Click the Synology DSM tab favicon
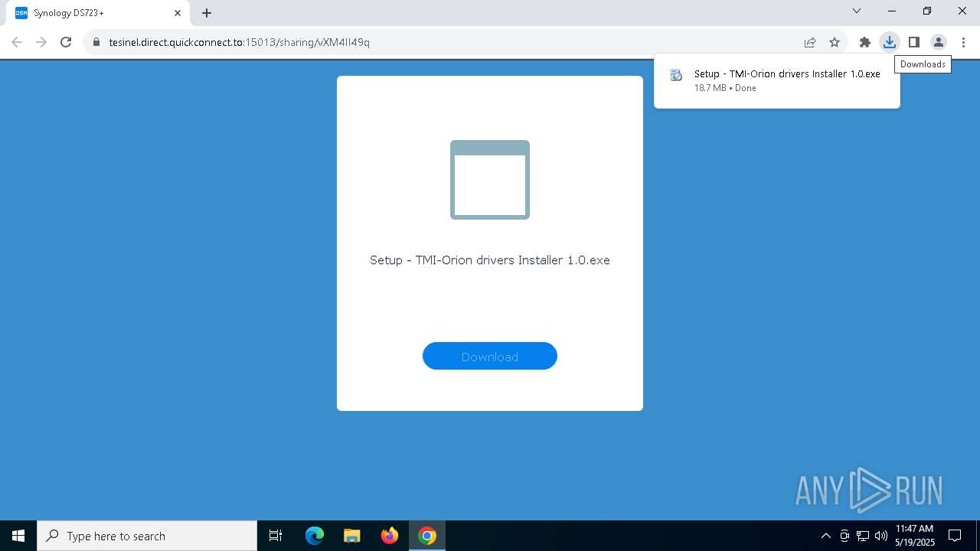This screenshot has height=551, width=980. (21, 13)
